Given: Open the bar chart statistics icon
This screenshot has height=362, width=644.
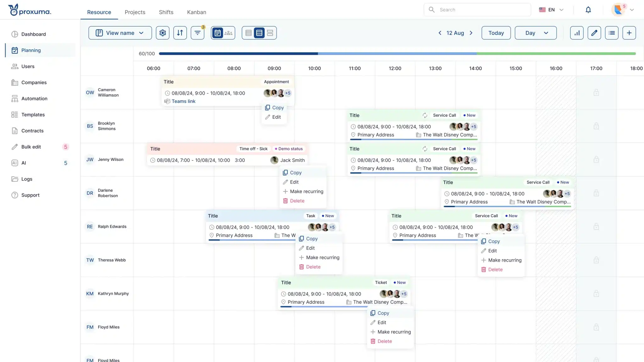Looking at the screenshot, I should (577, 33).
